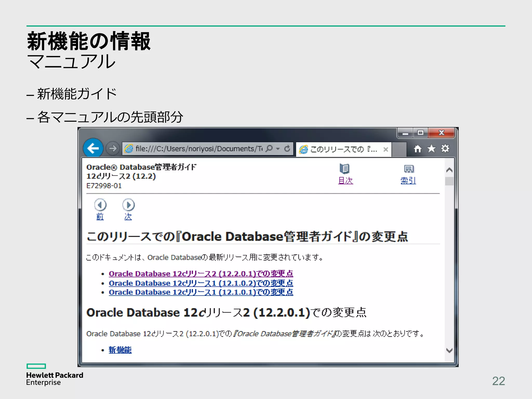The image size is (532, 399).
Task: Close the このリリースでの tab
Action: click(x=386, y=149)
